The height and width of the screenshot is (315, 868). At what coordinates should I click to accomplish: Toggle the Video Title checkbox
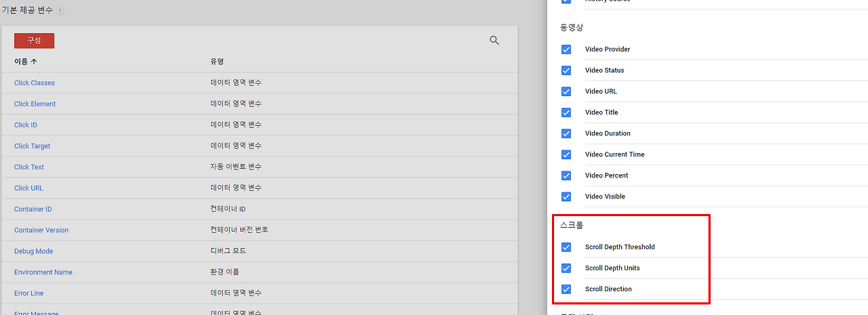tap(566, 112)
